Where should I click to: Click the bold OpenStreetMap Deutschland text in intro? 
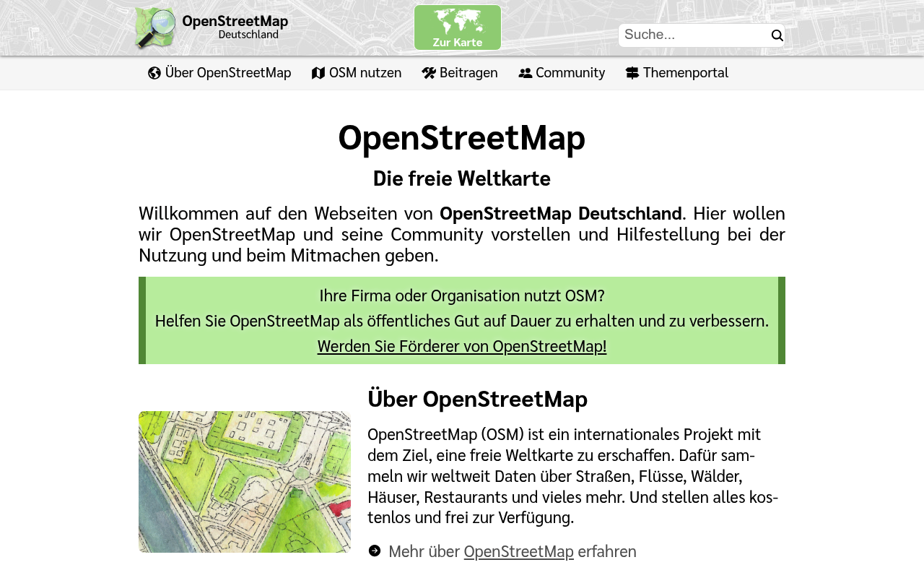pyautogui.click(x=561, y=213)
